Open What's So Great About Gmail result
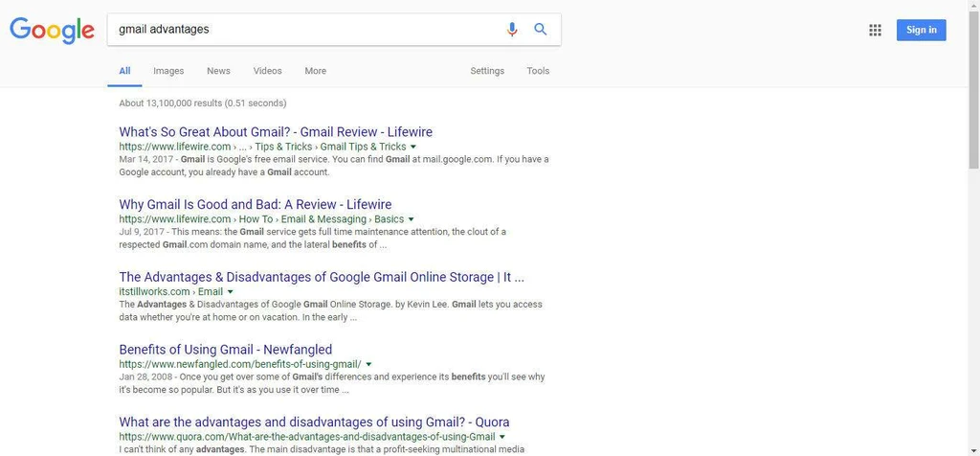Screen dimensions: 980x456 (x=276, y=132)
